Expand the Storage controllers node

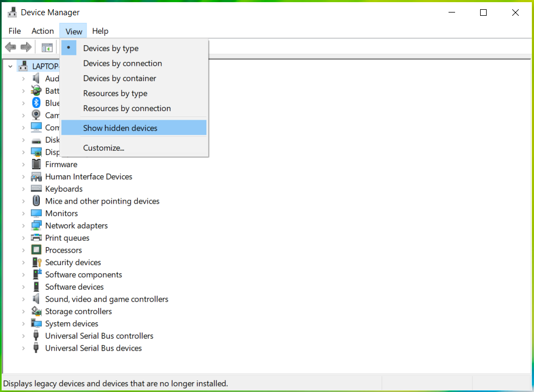click(x=23, y=311)
